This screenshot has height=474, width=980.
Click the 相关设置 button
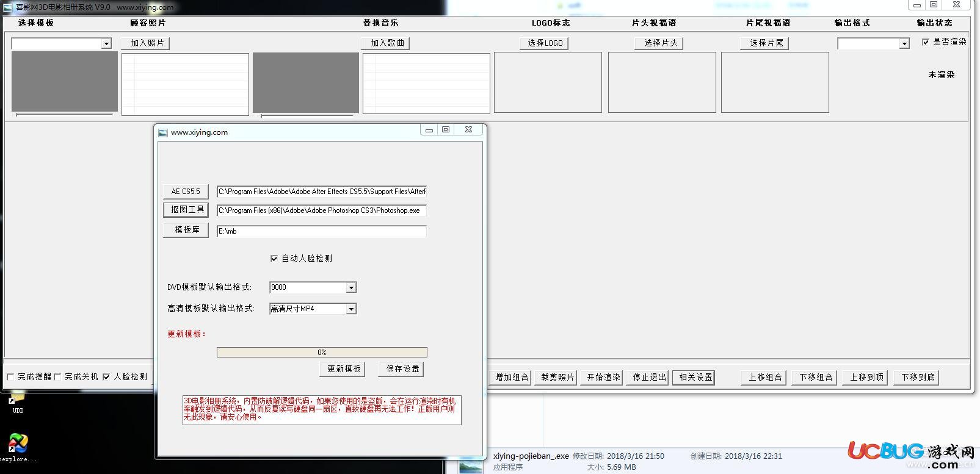[x=694, y=378]
